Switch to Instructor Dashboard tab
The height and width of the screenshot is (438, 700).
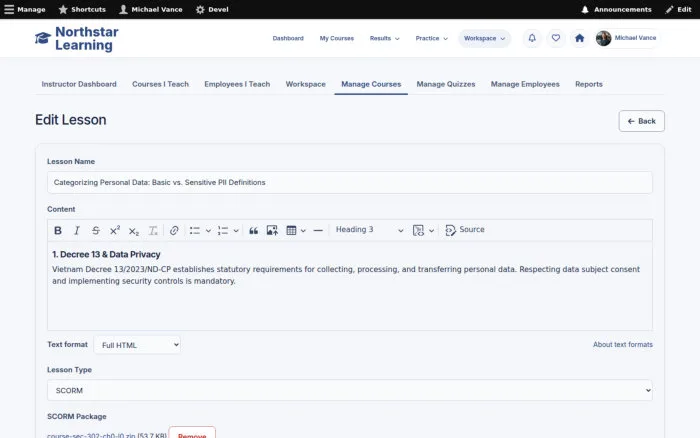[79, 84]
